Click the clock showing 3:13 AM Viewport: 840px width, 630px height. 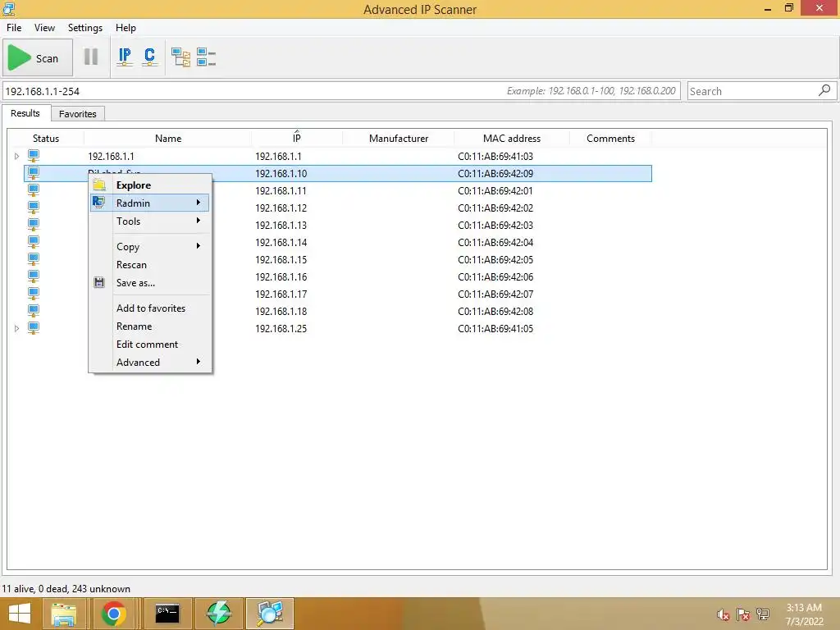pos(804,608)
